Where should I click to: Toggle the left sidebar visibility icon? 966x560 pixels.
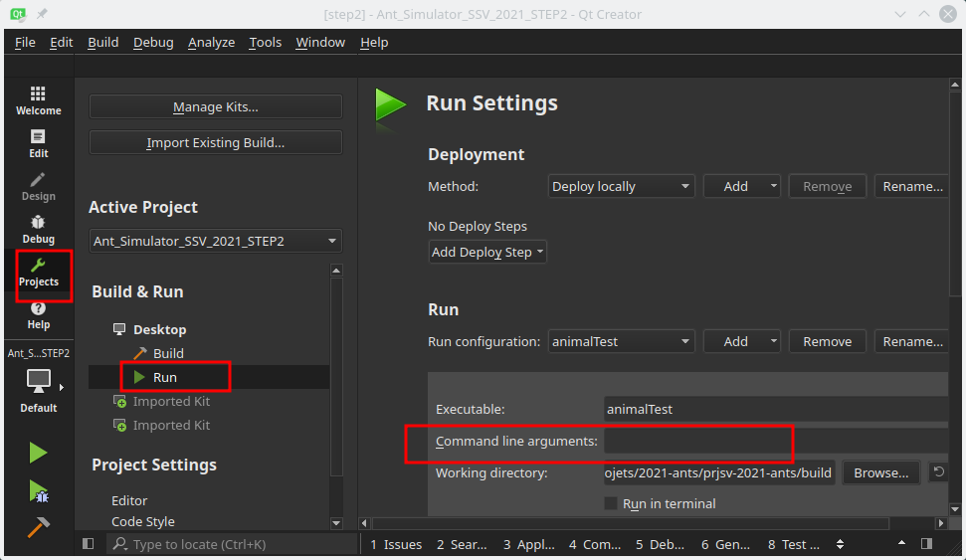89,543
